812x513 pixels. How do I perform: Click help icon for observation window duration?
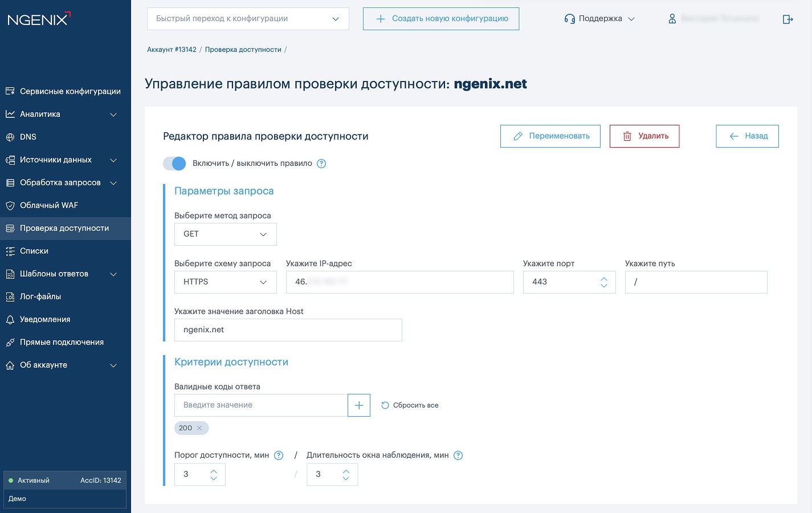pos(458,455)
